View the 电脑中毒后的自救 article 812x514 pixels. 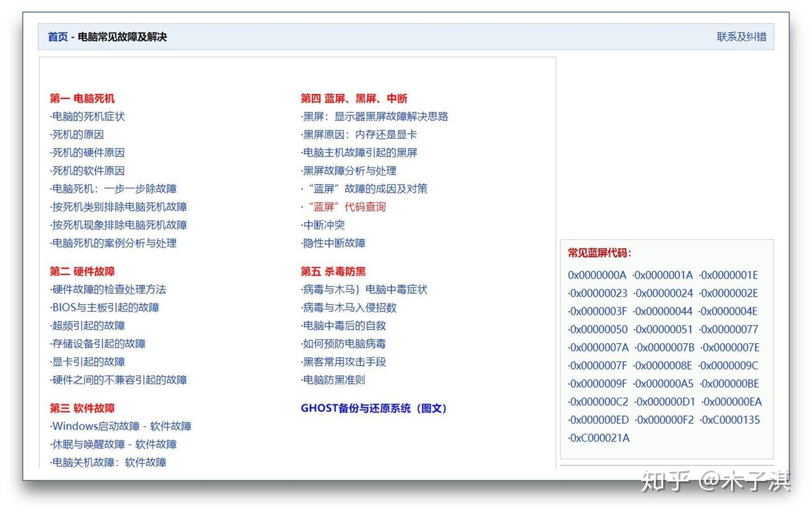pyautogui.click(x=345, y=326)
